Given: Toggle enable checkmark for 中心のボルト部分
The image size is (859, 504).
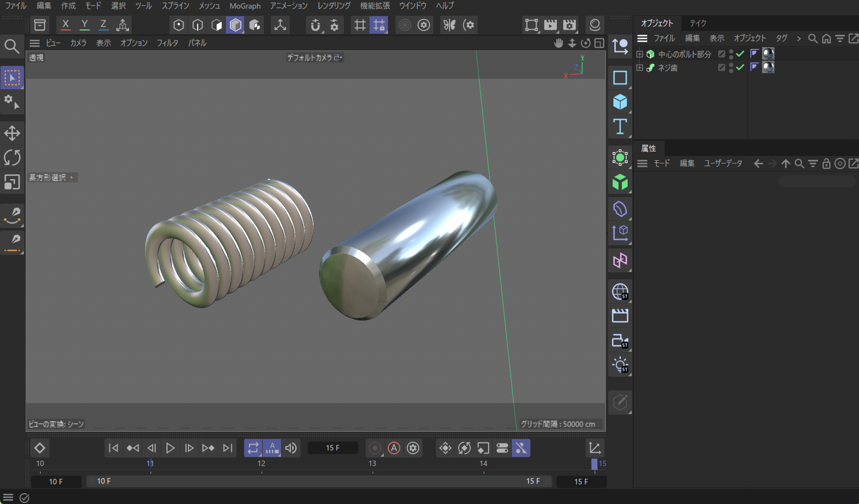Looking at the screenshot, I should point(740,54).
